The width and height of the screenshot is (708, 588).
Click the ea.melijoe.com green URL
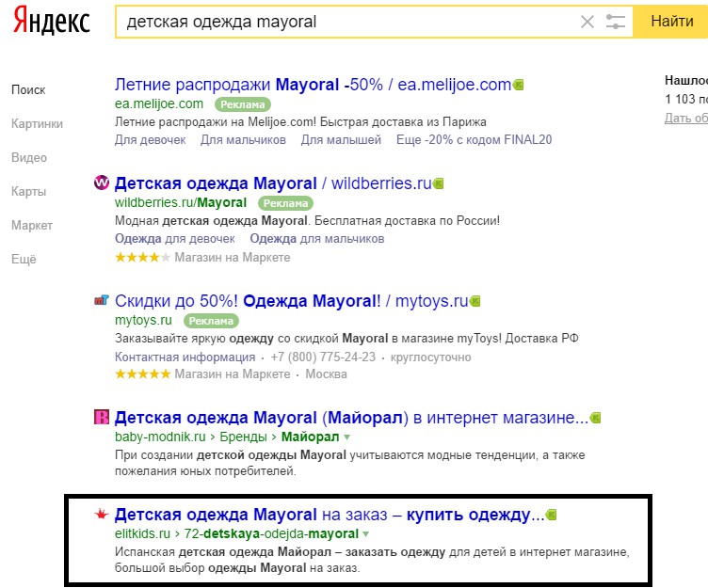tap(159, 103)
